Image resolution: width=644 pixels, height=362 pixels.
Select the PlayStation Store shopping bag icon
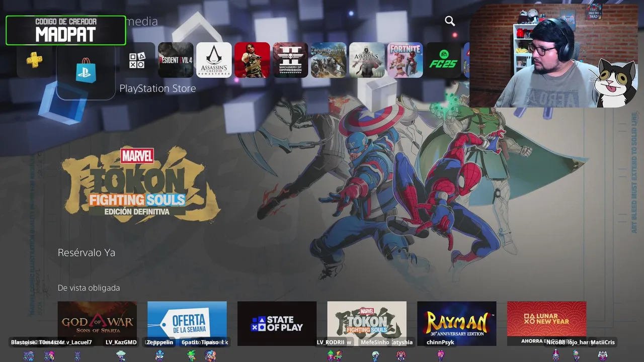(x=86, y=71)
